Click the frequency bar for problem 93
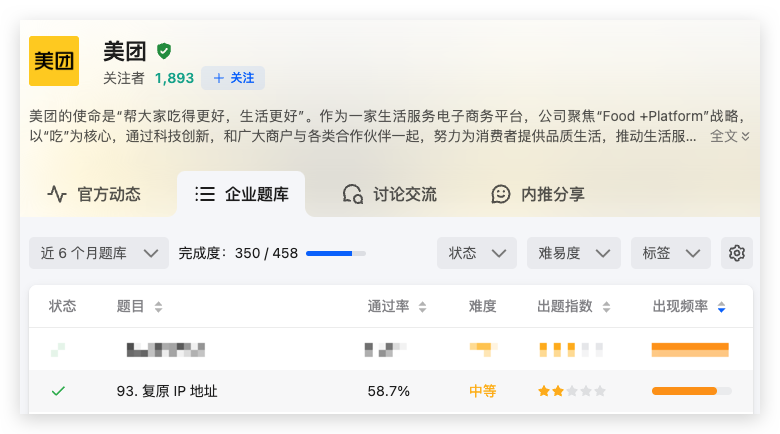Image resolution: width=780 pixels, height=434 pixels. pyautogui.click(x=691, y=391)
